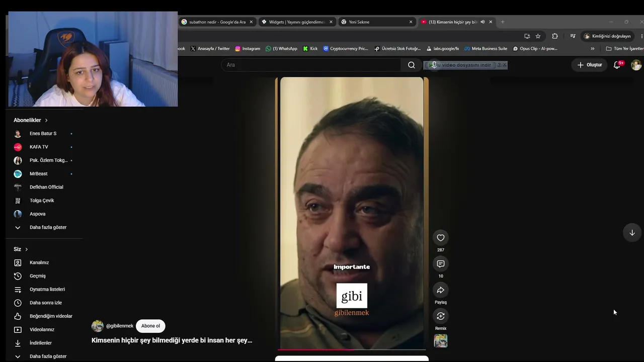The width and height of the screenshot is (644, 362).
Task: Open the comments on this Short
Action: (441, 264)
